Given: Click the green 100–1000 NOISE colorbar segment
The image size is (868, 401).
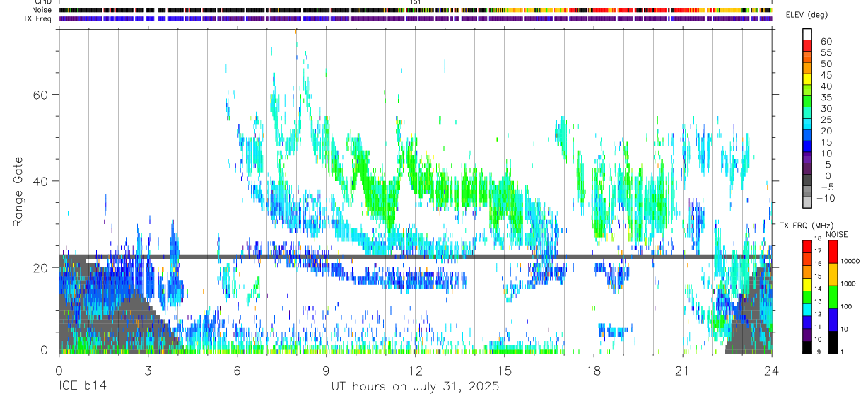Looking at the screenshot, I should pos(833,297).
